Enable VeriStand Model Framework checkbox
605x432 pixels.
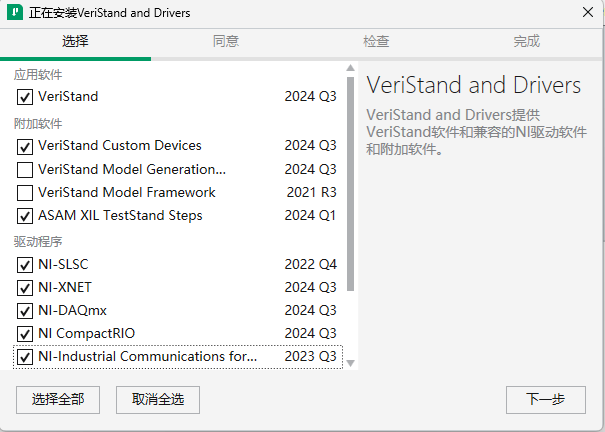pyautogui.click(x=25, y=193)
